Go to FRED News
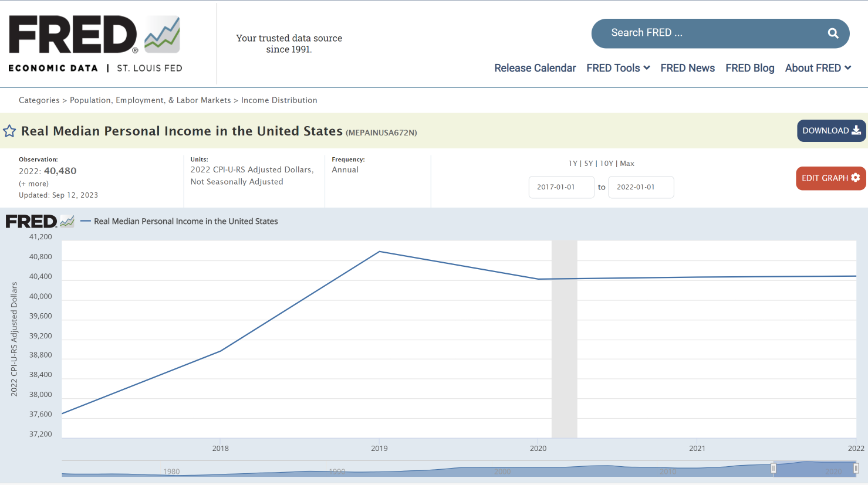The image size is (868, 485). click(687, 68)
